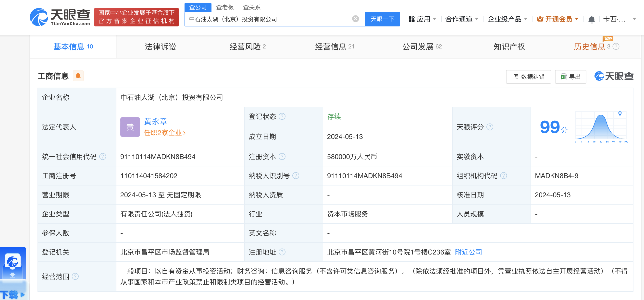Click the help icon next to 注册资本
The image size is (644, 300).
click(x=282, y=157)
